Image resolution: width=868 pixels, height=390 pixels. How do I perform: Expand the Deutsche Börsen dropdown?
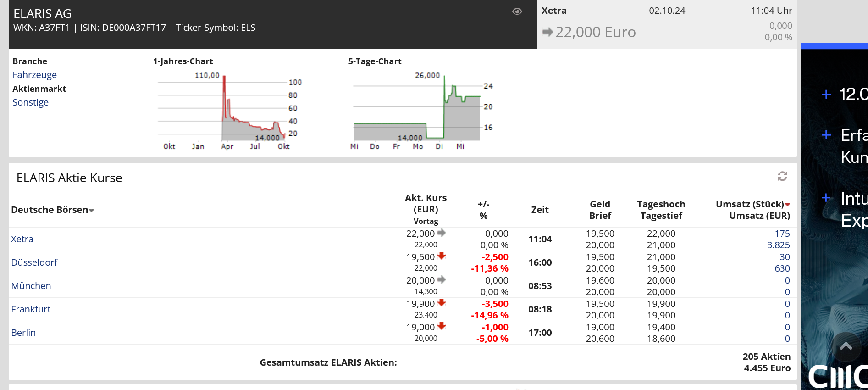pyautogui.click(x=91, y=211)
